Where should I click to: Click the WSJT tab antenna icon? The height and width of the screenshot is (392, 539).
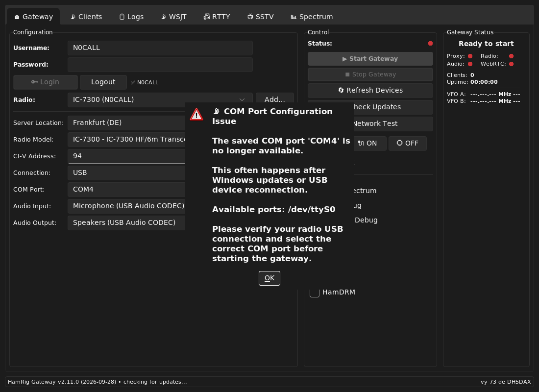(x=164, y=17)
